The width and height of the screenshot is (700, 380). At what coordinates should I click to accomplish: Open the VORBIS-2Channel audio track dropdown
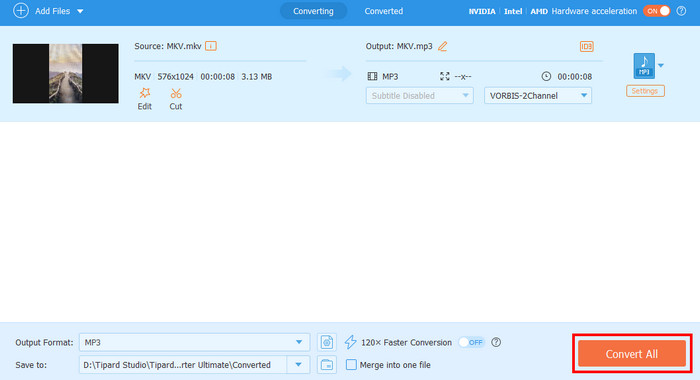pos(538,96)
